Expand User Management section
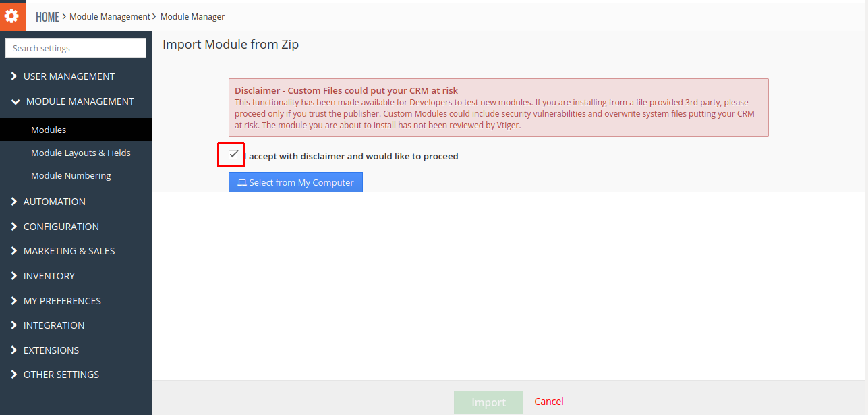 coord(69,76)
